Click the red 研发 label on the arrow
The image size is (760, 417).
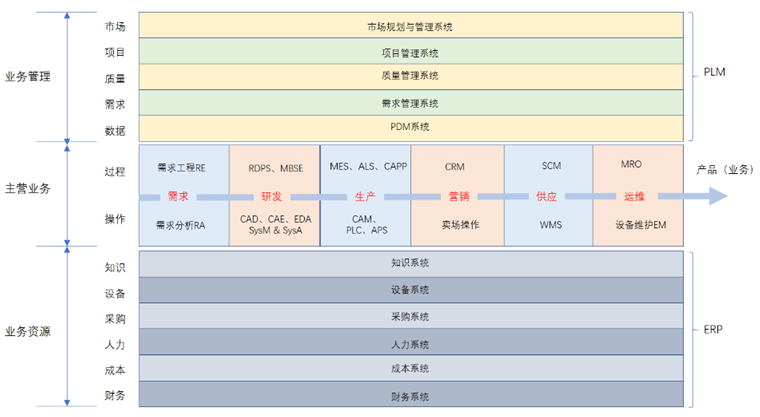(x=272, y=196)
